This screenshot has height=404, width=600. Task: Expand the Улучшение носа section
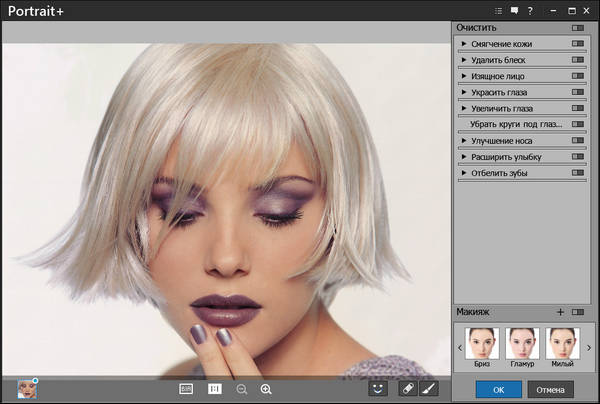(x=464, y=141)
